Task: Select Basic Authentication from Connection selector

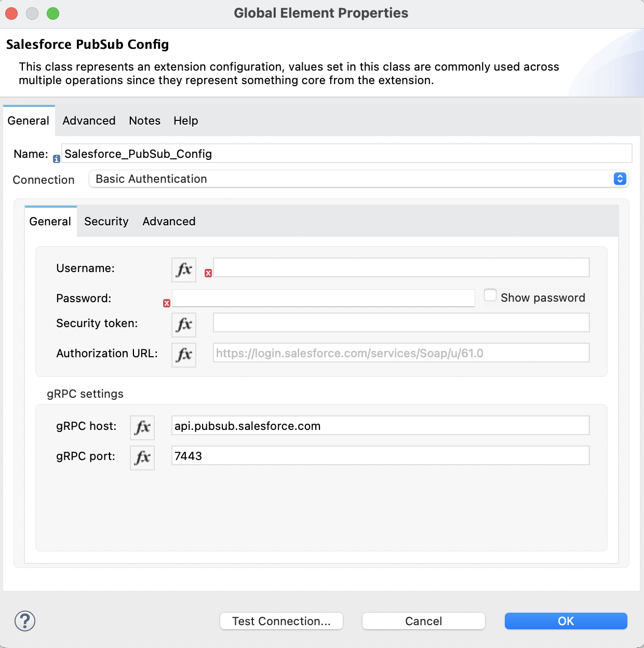Action: tap(358, 179)
